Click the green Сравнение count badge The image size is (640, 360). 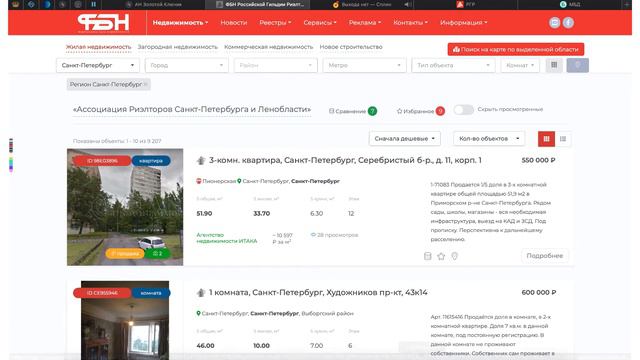372,111
